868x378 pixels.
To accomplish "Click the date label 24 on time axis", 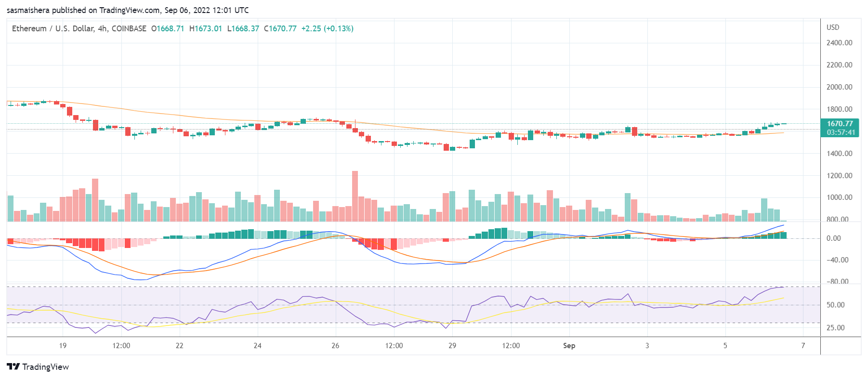I will pos(257,346).
